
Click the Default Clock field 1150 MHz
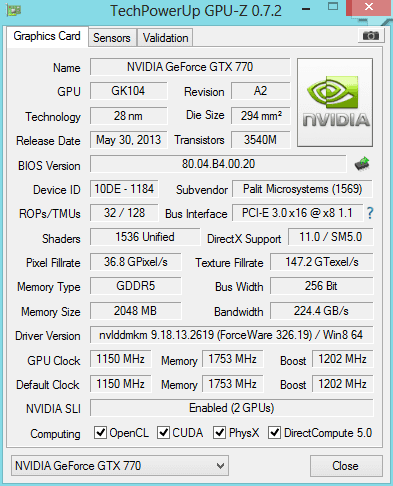tap(120, 384)
